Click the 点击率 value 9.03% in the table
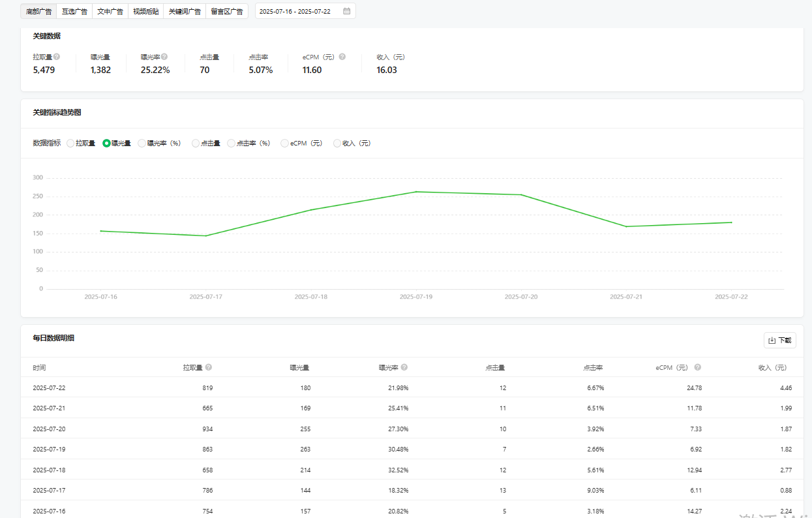 coord(596,491)
